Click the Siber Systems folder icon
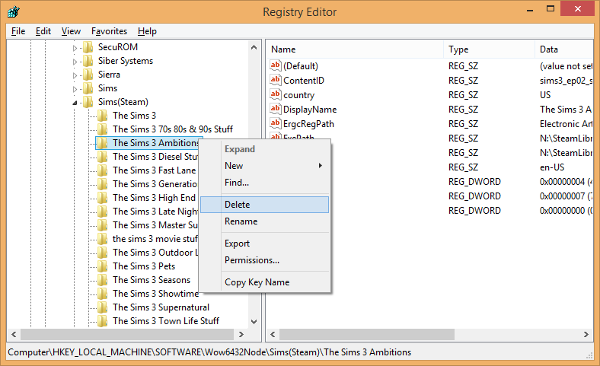This screenshot has height=366, width=600. coord(88,61)
